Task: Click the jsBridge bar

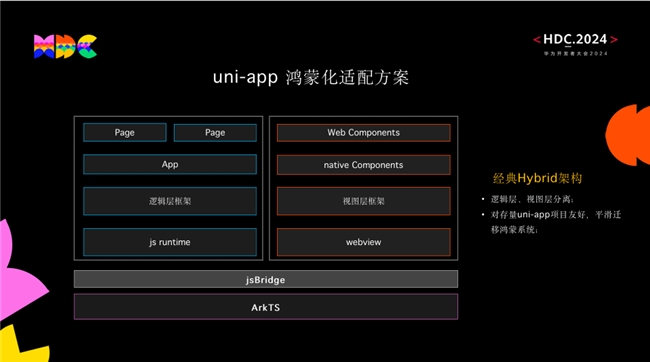Action: (x=266, y=279)
